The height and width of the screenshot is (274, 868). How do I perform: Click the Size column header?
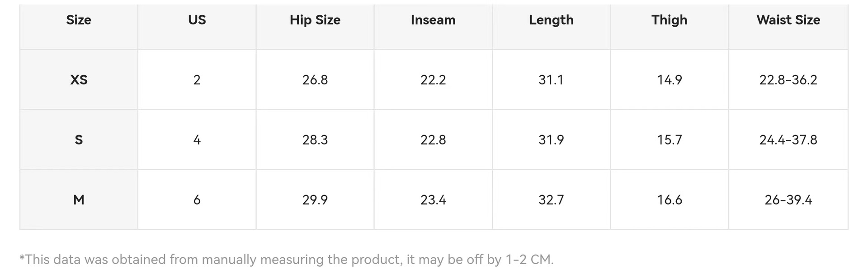coord(79,20)
